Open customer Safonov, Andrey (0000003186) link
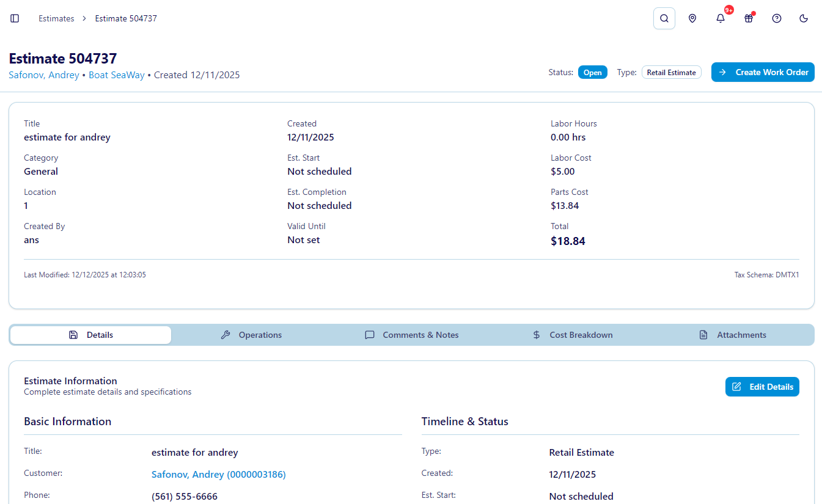This screenshot has height=504, width=822. [x=218, y=474]
